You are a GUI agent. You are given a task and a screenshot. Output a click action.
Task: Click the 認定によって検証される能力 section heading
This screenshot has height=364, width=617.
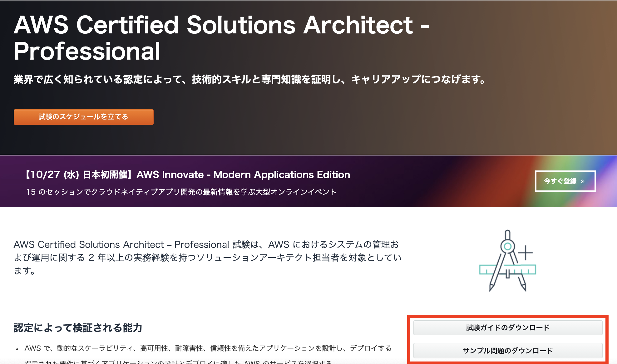(78, 328)
